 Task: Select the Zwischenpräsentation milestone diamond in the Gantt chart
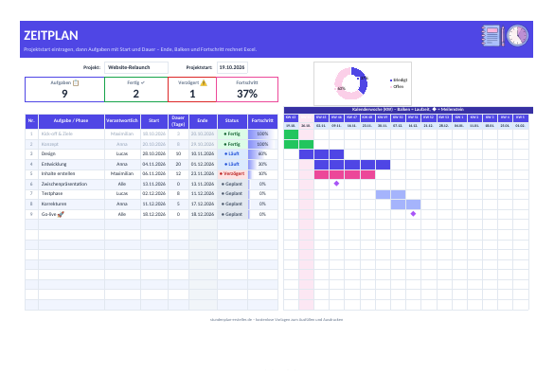pyautogui.click(x=336, y=184)
